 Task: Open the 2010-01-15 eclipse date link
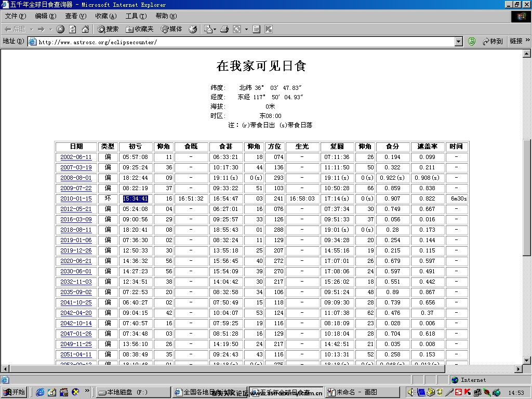76,198
